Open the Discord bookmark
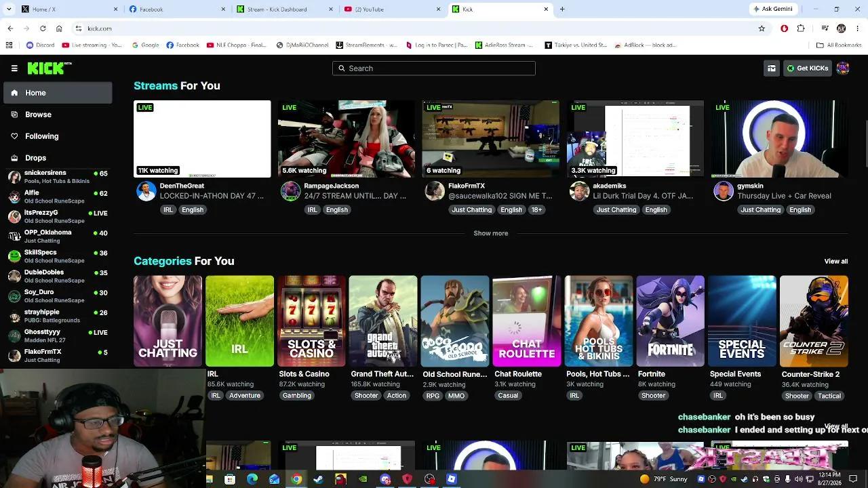This screenshot has height=488, width=868. point(41,45)
